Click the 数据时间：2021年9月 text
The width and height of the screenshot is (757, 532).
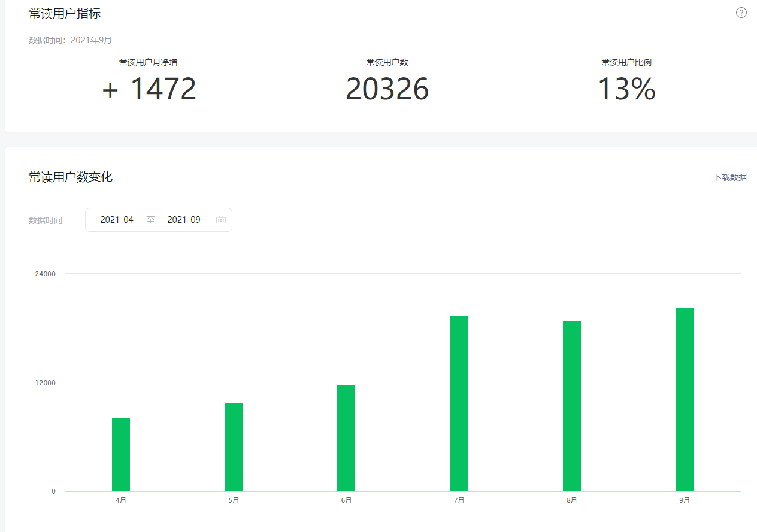(70, 40)
